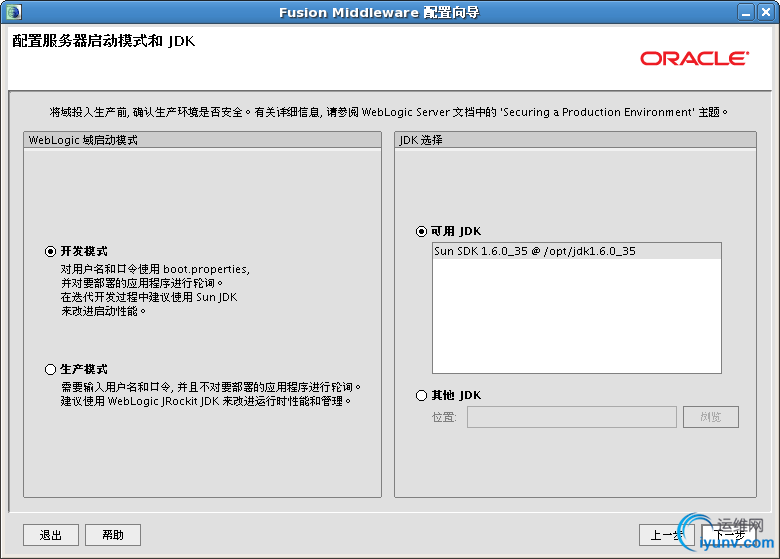This screenshot has width=780, height=559.
Task: Click the empty area of JDK list box
Action: pyautogui.click(x=577, y=316)
